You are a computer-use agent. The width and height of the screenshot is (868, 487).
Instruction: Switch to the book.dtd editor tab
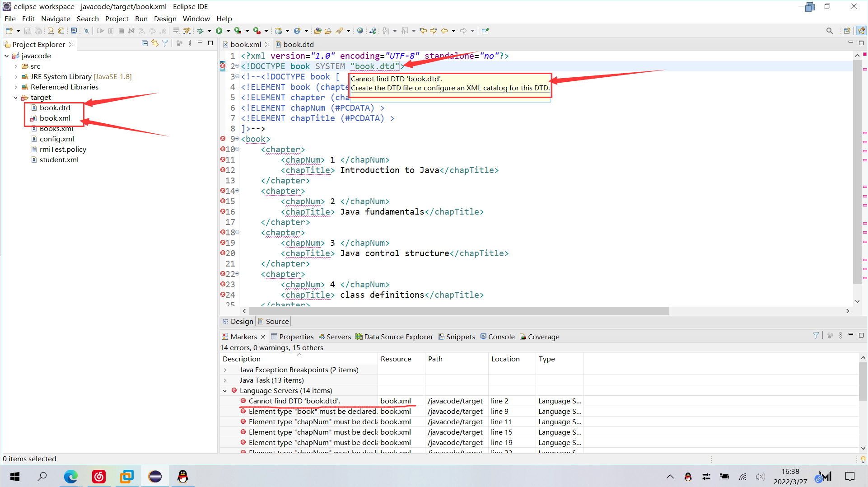click(299, 44)
